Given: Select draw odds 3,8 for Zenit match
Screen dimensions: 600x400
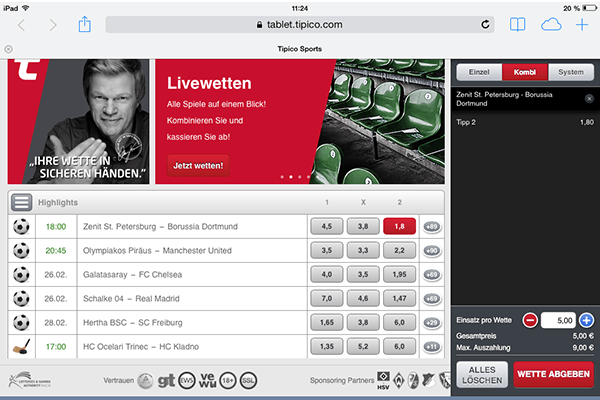Looking at the screenshot, I should pyautogui.click(x=363, y=226).
